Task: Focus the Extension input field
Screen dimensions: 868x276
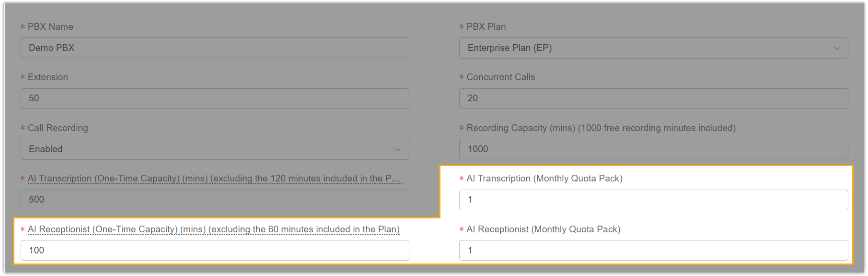Action: 215,98
